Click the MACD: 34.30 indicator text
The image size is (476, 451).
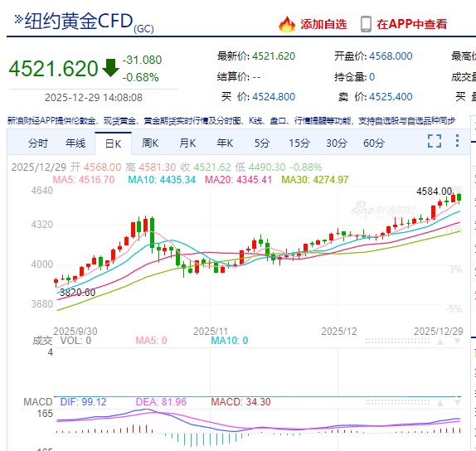click(240, 402)
